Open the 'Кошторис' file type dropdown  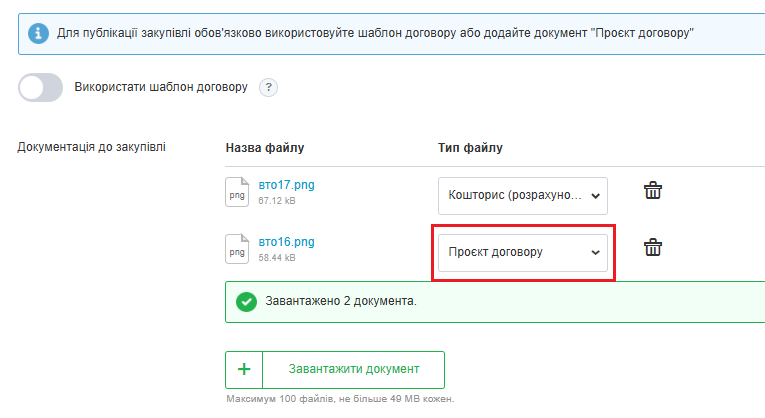tap(523, 196)
